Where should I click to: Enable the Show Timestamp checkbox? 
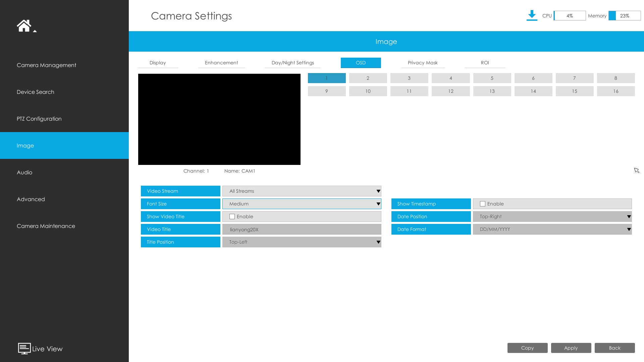483,204
